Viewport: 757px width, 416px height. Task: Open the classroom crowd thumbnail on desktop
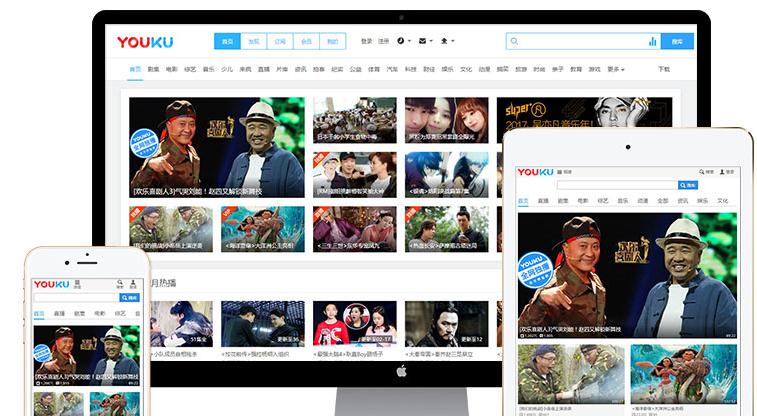355,120
